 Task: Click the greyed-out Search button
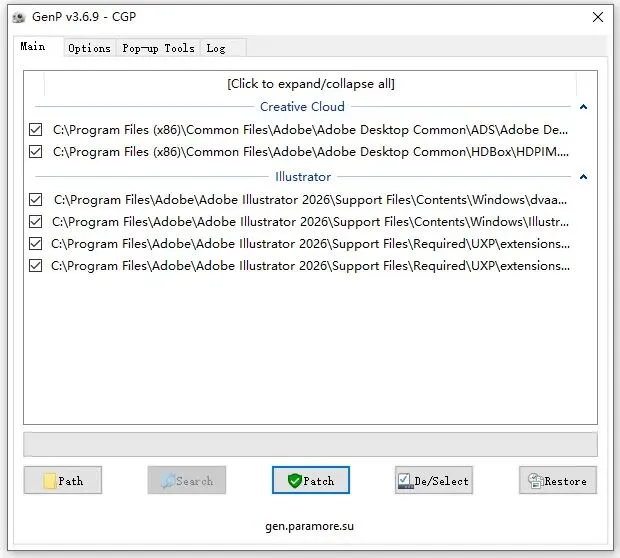click(x=187, y=480)
